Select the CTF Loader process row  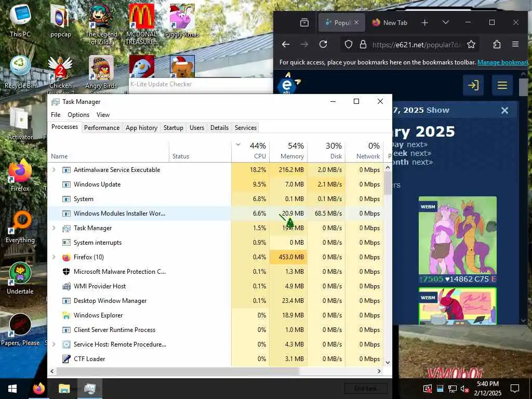coord(216,358)
